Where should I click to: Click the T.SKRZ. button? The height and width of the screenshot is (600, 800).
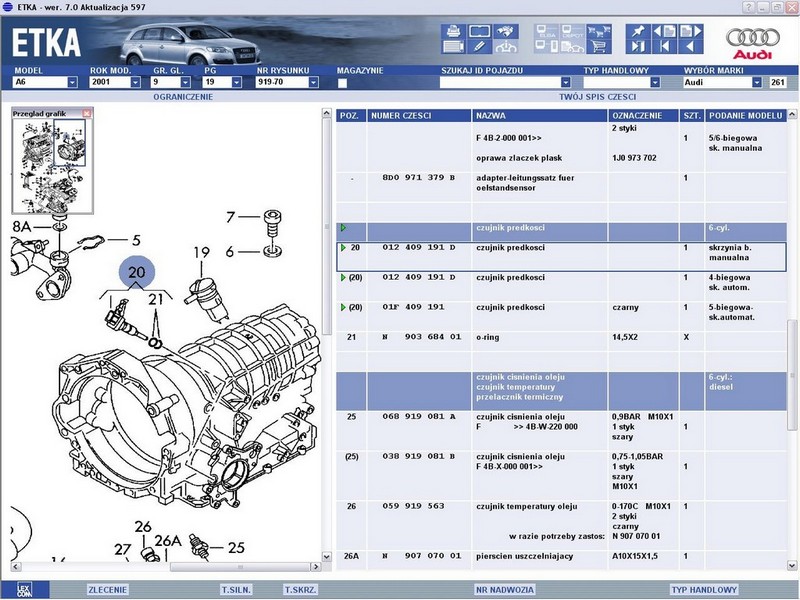(x=301, y=590)
